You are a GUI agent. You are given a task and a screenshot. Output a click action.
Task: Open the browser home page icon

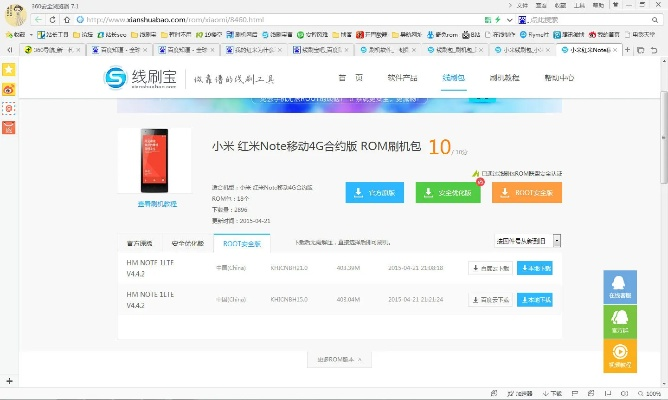point(67,20)
